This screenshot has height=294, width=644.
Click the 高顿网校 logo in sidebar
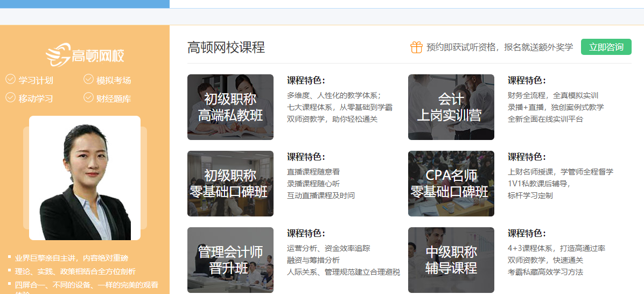coord(85,54)
